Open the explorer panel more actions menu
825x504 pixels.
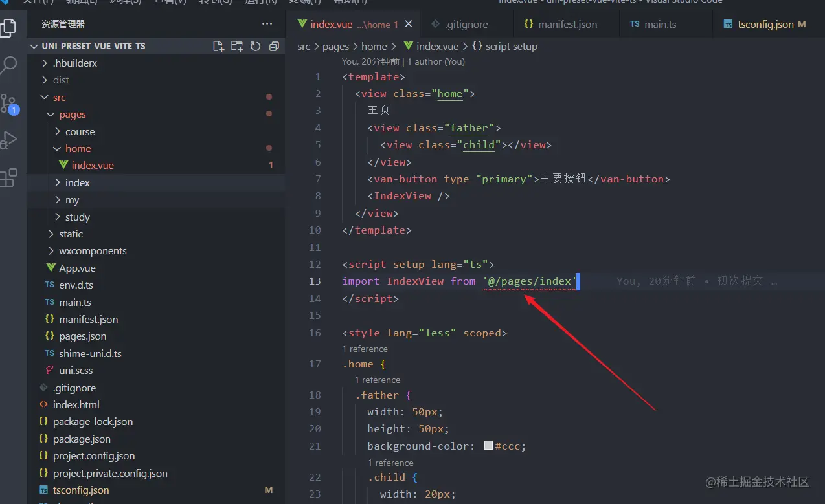pos(267,24)
